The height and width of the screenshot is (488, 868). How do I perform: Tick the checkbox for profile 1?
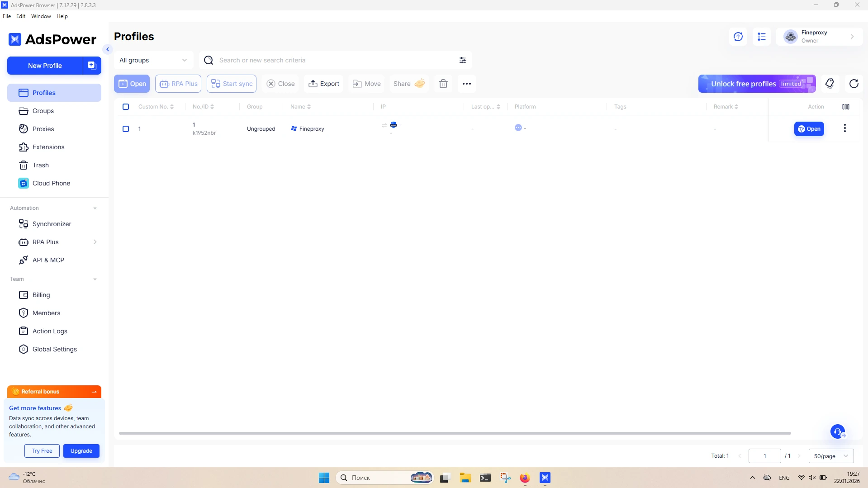(x=126, y=129)
